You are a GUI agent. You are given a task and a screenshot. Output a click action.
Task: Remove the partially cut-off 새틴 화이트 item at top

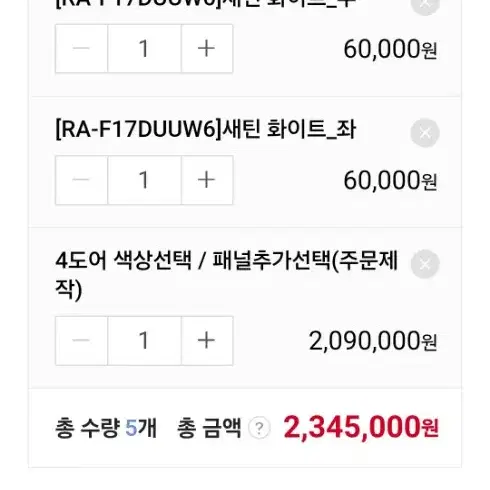(x=425, y=5)
